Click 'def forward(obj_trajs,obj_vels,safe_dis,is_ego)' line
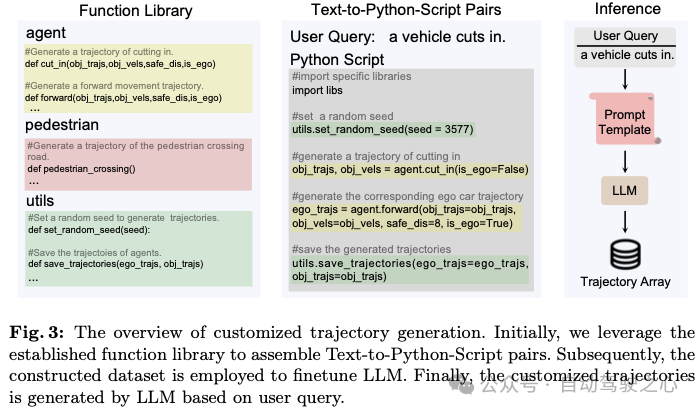Image resolution: width=700 pixels, height=412 pixels. (123, 98)
